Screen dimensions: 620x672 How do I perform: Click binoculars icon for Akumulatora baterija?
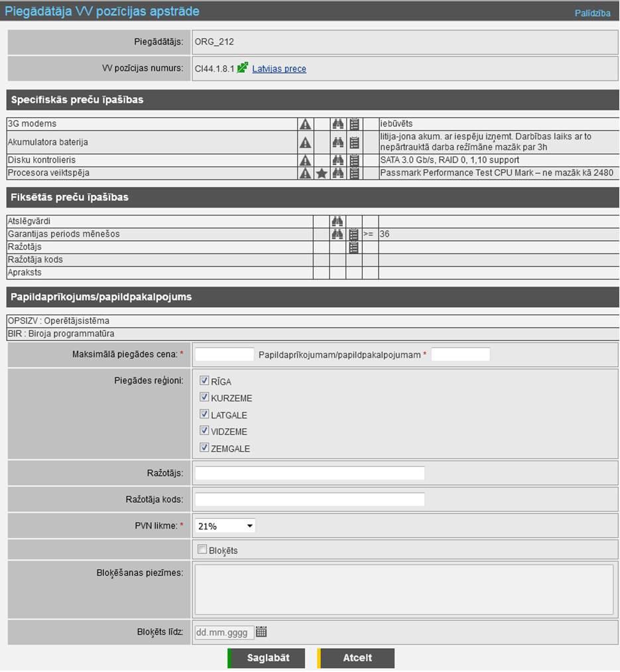click(338, 142)
